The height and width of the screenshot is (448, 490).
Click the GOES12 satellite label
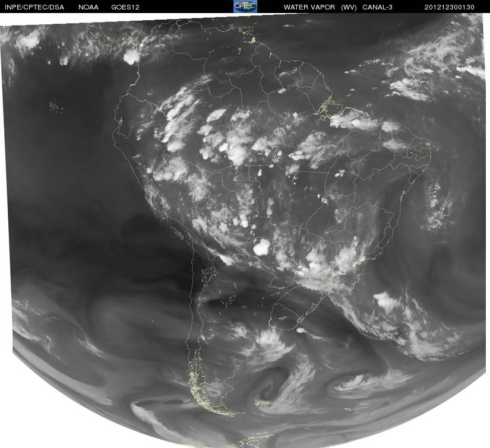pos(125,7)
